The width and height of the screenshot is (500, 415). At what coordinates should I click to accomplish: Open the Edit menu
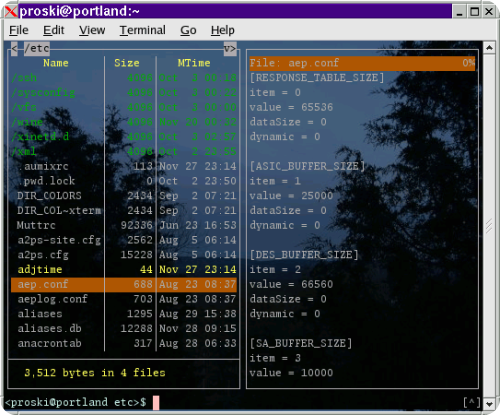(53, 30)
